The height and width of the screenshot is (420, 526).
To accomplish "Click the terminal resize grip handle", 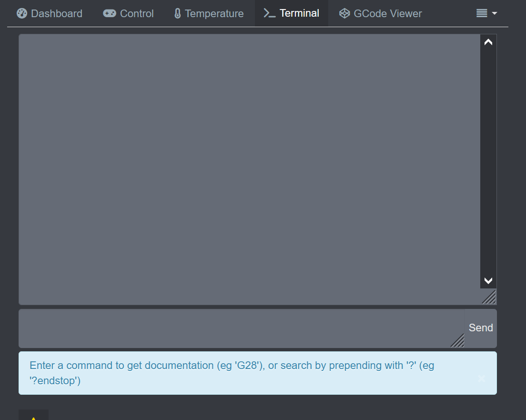I will point(489,297).
